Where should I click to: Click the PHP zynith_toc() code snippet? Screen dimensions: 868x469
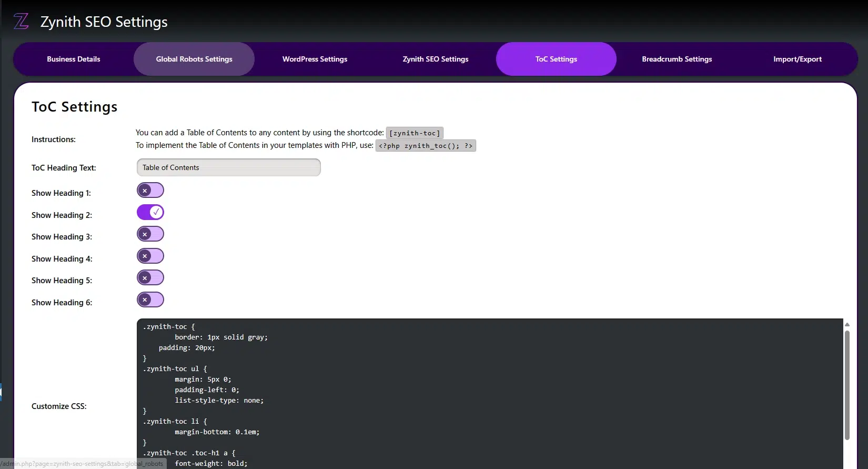coord(426,146)
